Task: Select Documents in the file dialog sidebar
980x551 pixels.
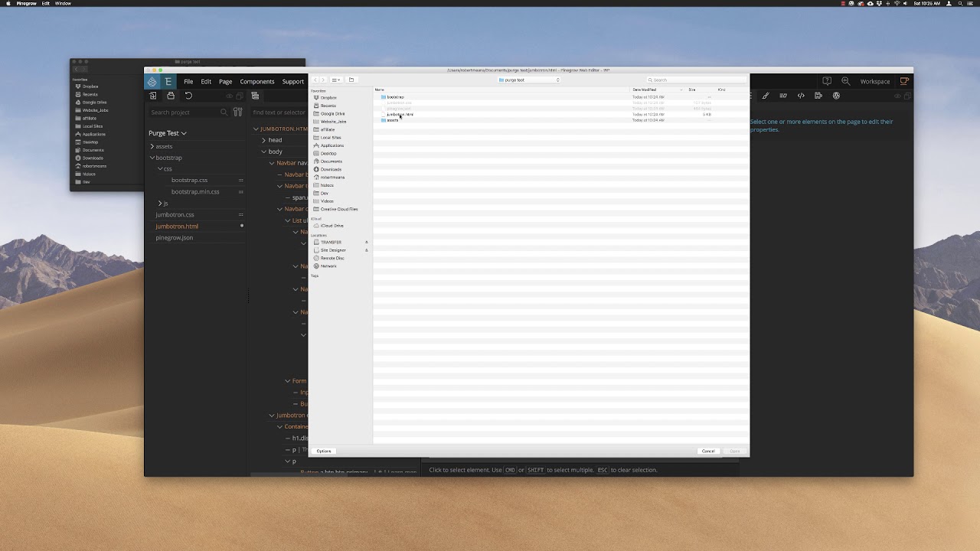Action: [331, 161]
